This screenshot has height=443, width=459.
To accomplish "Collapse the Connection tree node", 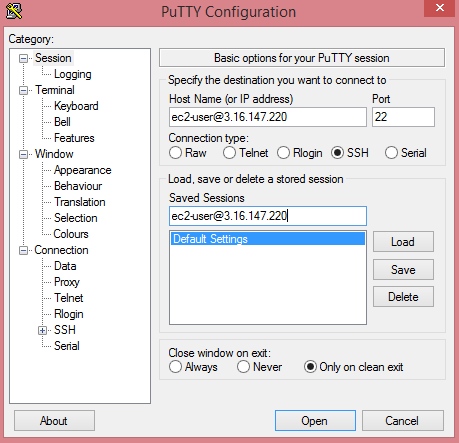I will click(x=23, y=251).
